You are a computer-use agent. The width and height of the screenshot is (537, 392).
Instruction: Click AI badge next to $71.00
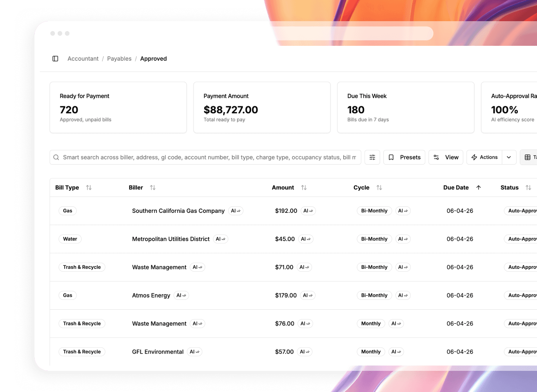(x=304, y=267)
